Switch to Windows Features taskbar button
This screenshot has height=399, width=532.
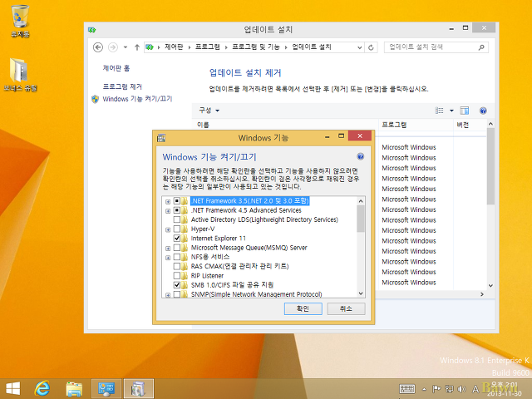click(x=139, y=388)
